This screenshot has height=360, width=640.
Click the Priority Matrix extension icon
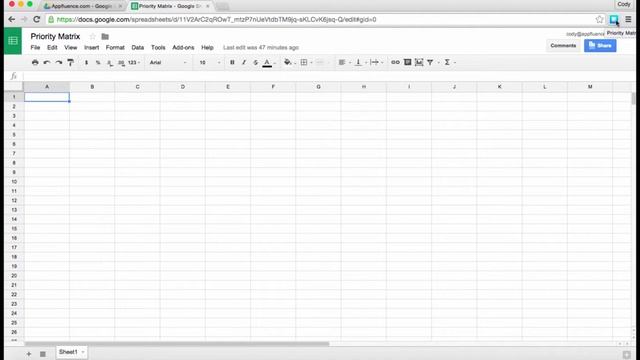613,20
